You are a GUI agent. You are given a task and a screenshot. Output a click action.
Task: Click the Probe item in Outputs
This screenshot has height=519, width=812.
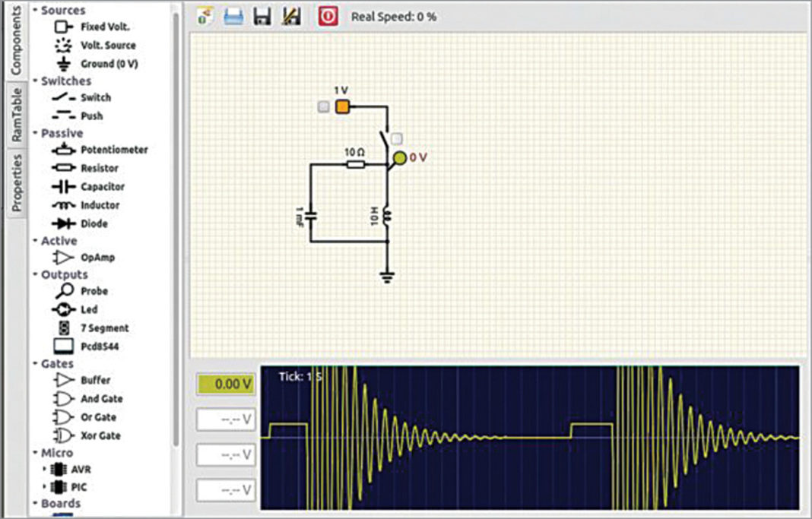point(94,291)
